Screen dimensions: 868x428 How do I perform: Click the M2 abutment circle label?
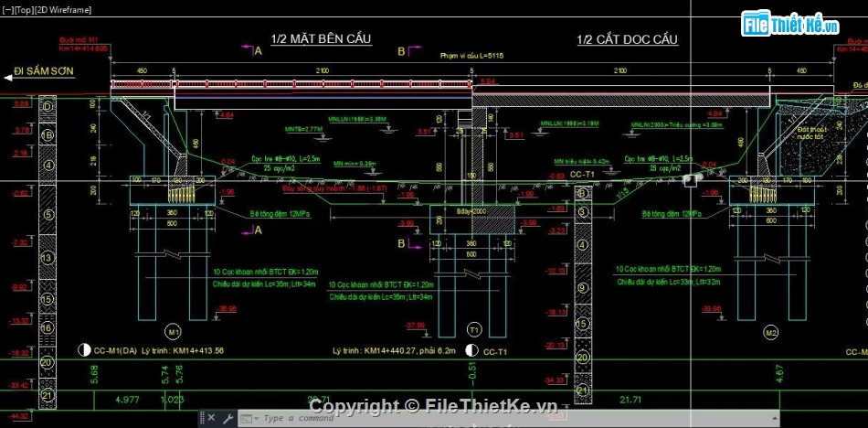(770, 333)
